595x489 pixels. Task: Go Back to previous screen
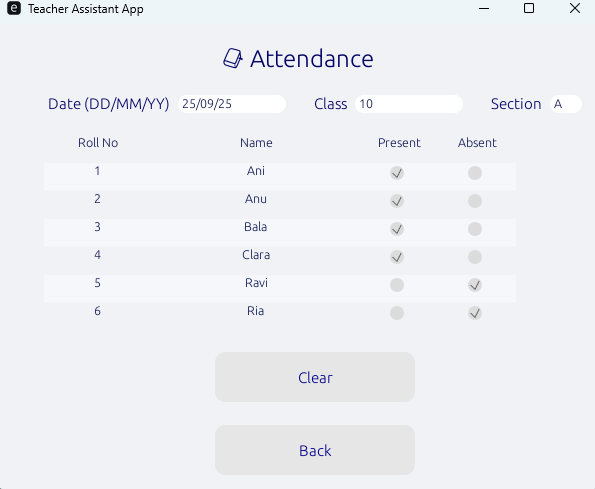[x=315, y=450]
